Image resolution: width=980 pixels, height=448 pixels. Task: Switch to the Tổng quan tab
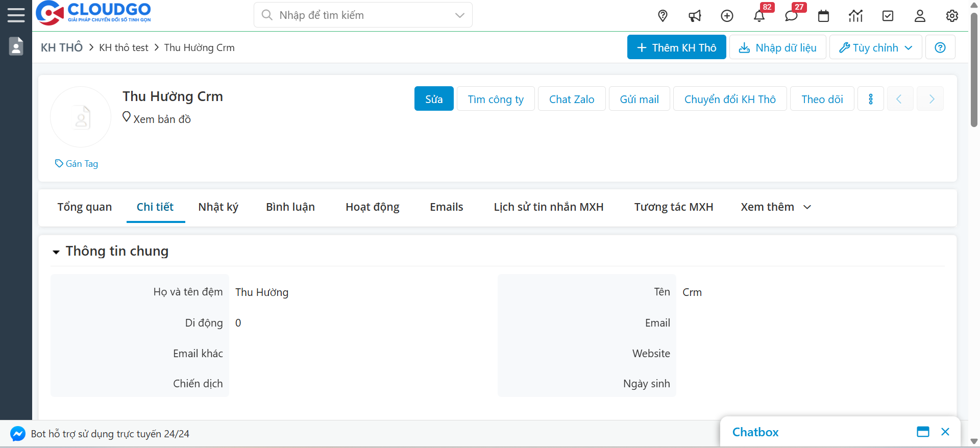84,207
